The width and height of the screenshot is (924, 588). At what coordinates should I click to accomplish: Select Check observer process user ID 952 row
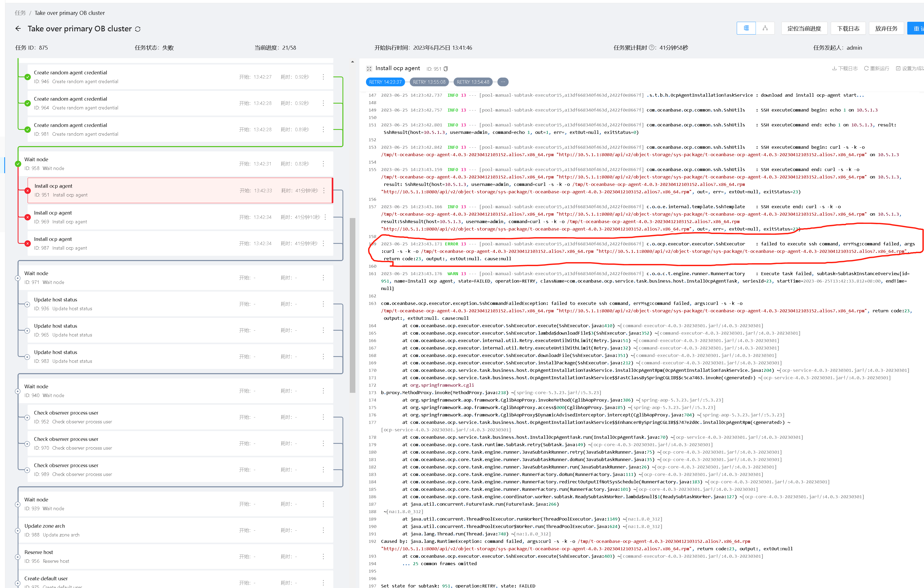[180, 417]
